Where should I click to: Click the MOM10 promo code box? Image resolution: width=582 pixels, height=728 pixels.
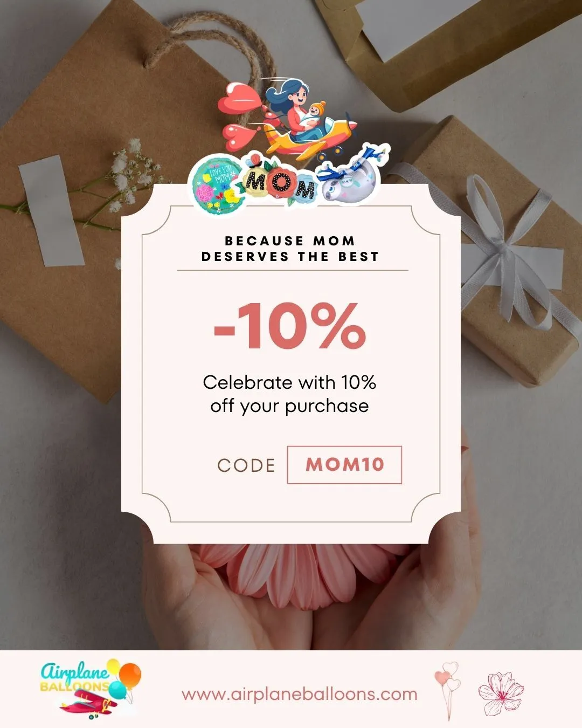[x=344, y=465]
